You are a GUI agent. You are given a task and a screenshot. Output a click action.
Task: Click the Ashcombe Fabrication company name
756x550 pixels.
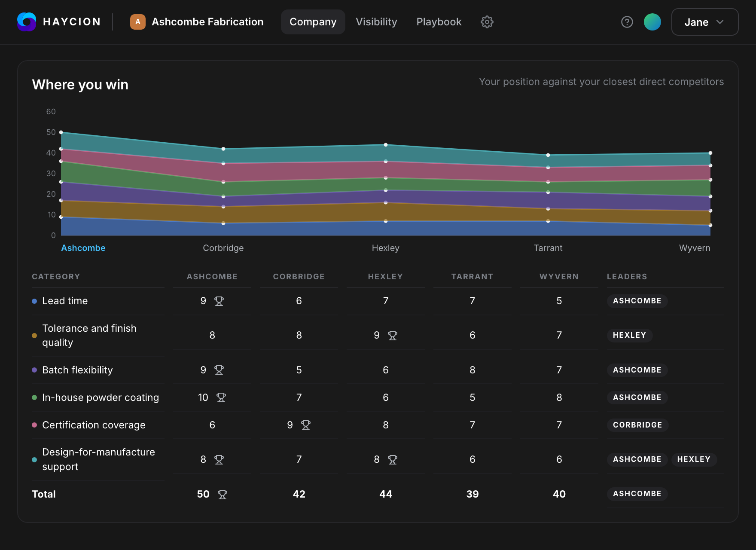(x=207, y=22)
